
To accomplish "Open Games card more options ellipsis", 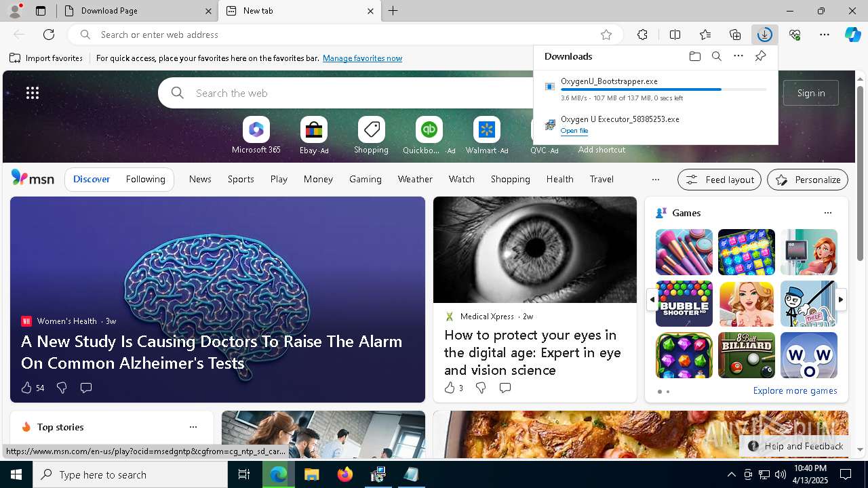I will (828, 213).
